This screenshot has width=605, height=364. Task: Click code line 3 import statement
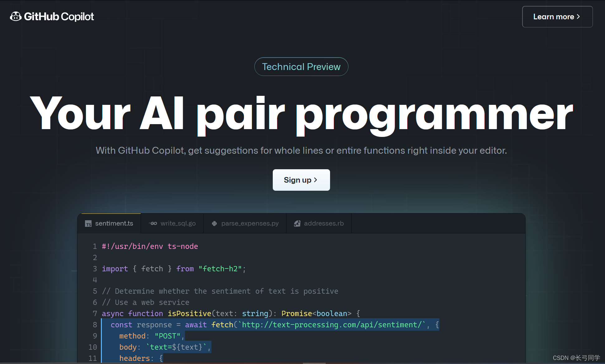coord(173,269)
